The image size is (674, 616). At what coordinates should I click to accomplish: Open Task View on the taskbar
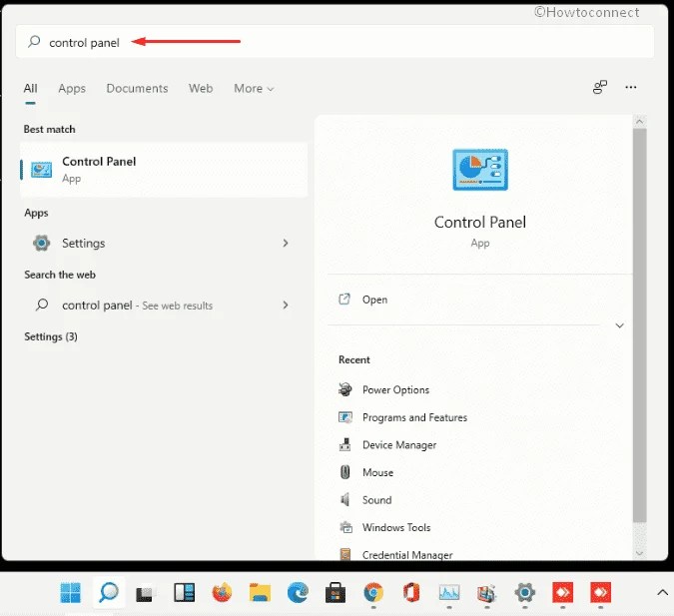click(x=144, y=594)
